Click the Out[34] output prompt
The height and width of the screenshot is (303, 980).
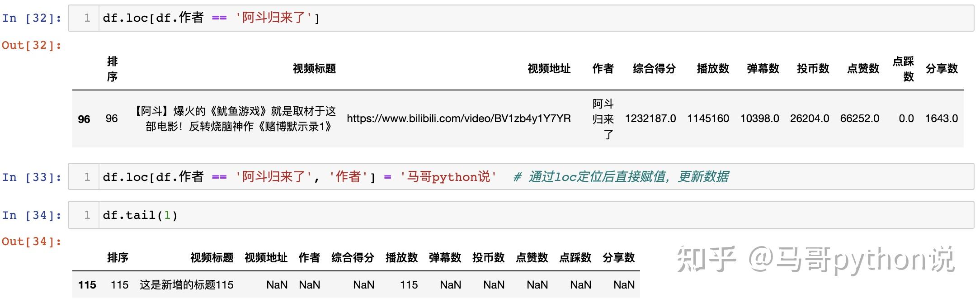[32, 241]
